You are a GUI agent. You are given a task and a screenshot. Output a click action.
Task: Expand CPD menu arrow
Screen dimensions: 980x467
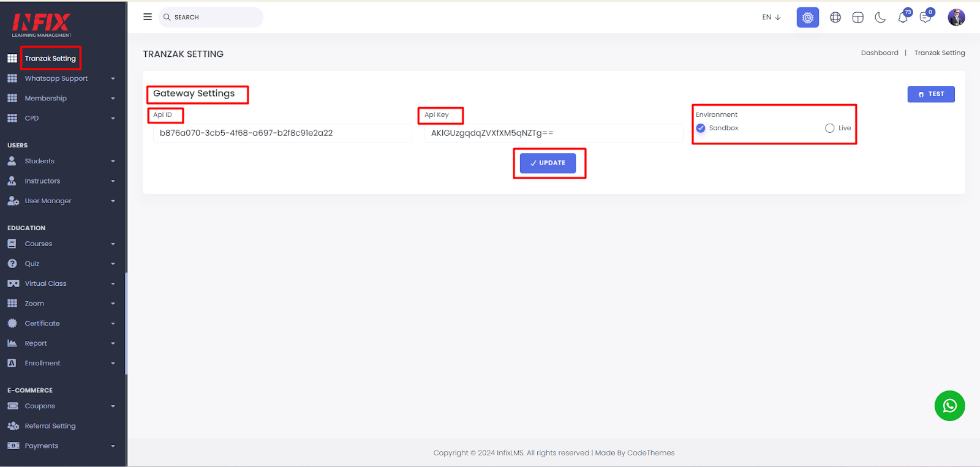[x=113, y=118]
